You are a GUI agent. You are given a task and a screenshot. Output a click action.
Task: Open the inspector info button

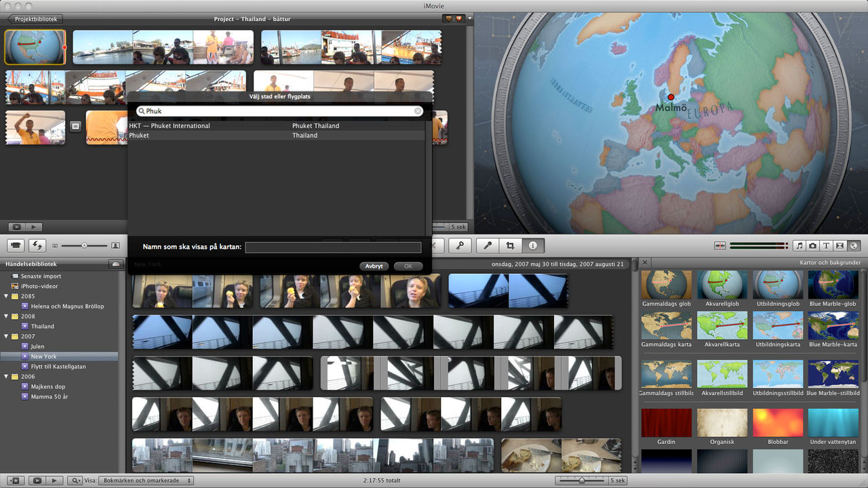click(x=533, y=246)
